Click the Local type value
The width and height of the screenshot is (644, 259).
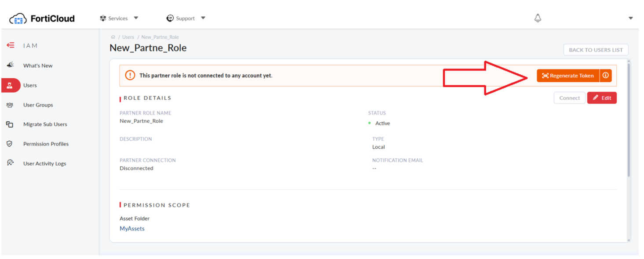tap(378, 147)
